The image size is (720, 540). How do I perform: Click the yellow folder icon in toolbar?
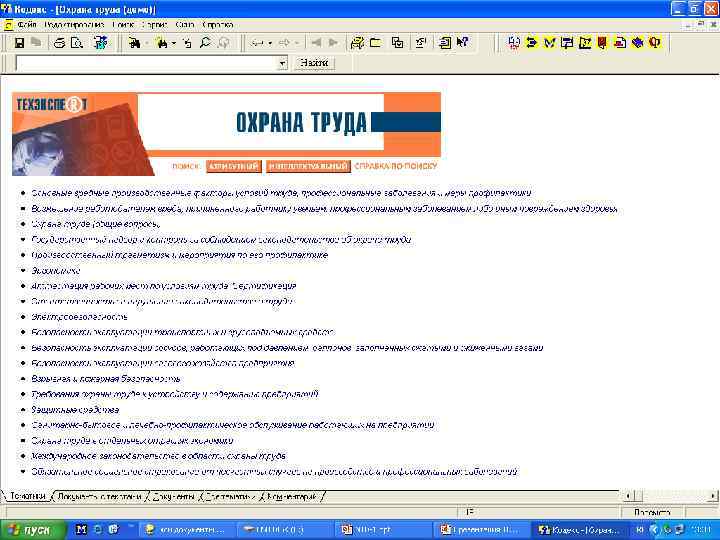[376, 43]
